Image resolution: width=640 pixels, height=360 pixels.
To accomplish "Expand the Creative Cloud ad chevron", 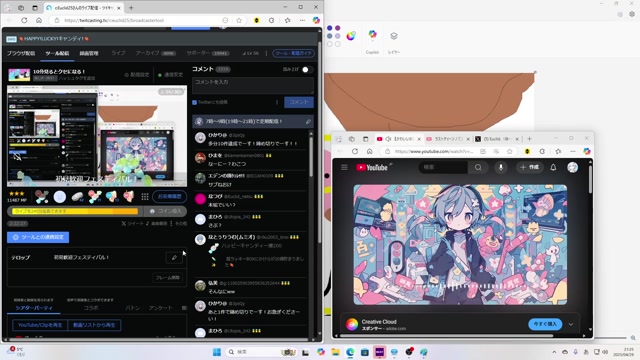I will coord(571,324).
